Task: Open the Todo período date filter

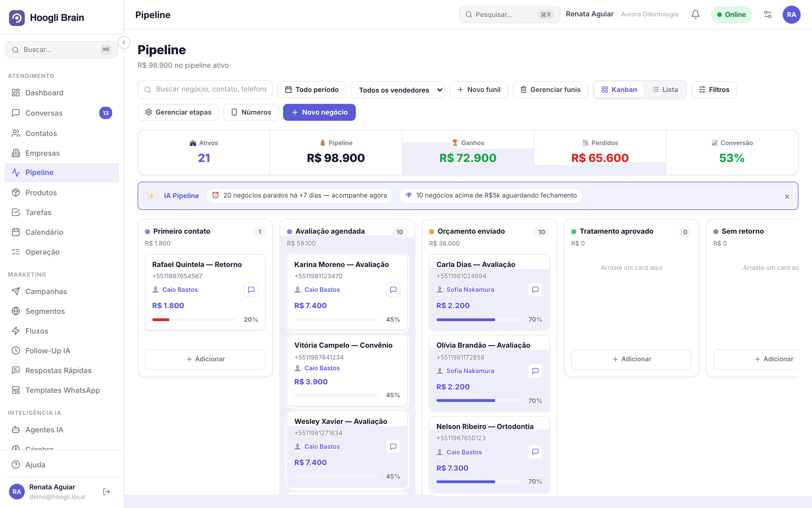Action: (312, 90)
